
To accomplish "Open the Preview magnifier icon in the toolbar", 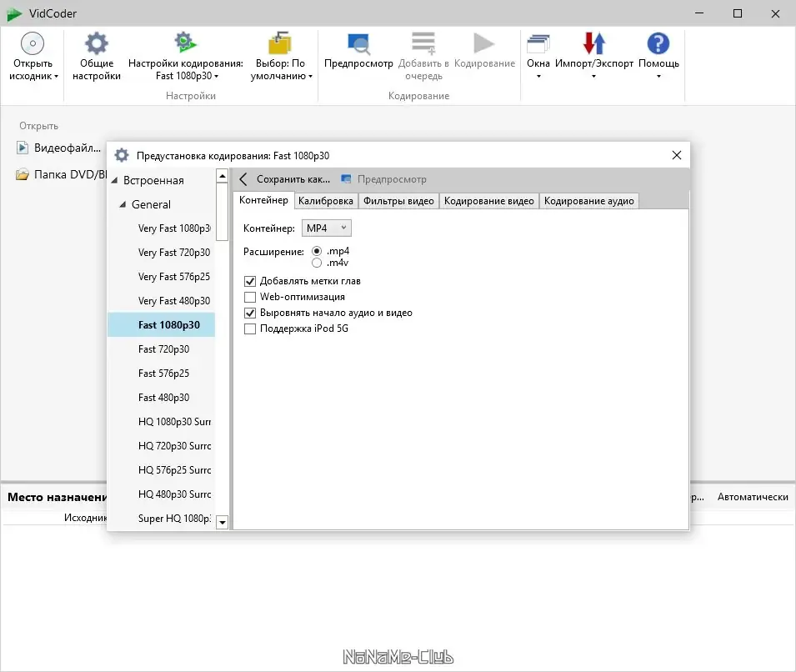I will coord(358,43).
